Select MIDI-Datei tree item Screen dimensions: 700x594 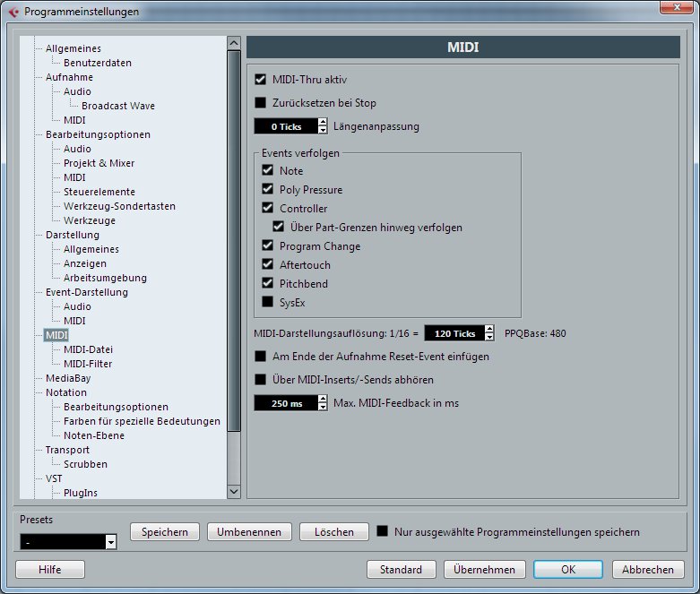click(88, 349)
